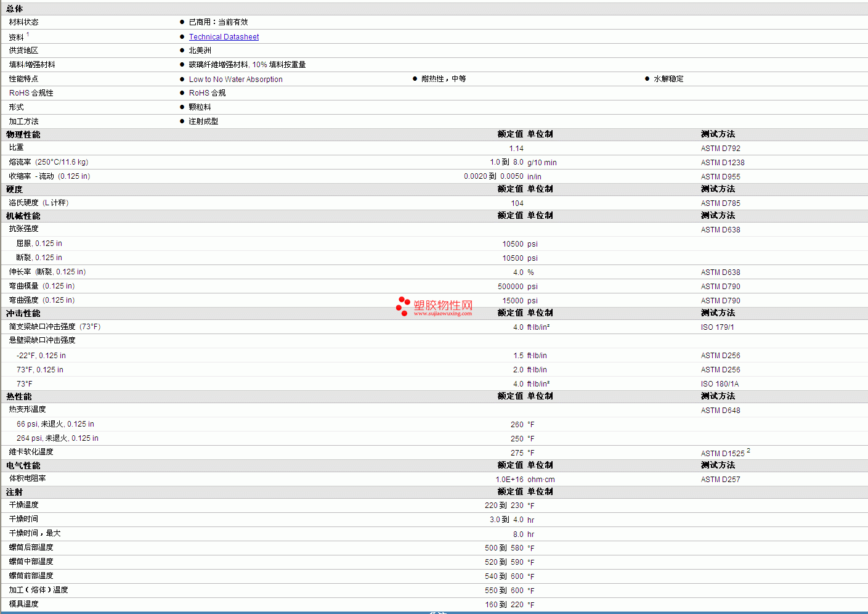
Task: Select the "ASTM D257" test method
Action: coord(720,480)
